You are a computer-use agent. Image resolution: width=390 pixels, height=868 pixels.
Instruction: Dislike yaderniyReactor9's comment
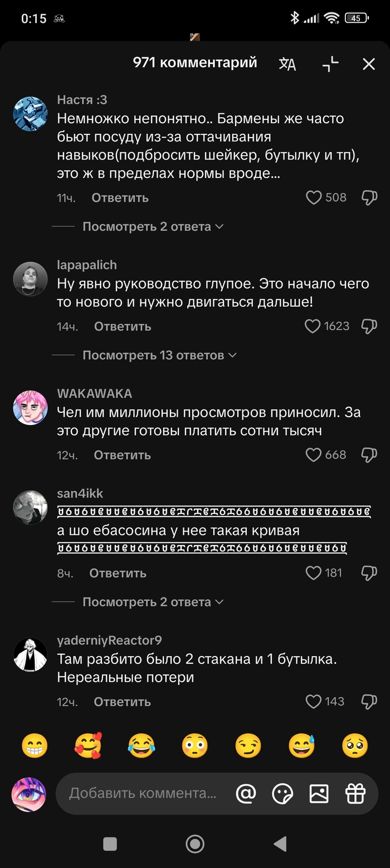point(369,702)
